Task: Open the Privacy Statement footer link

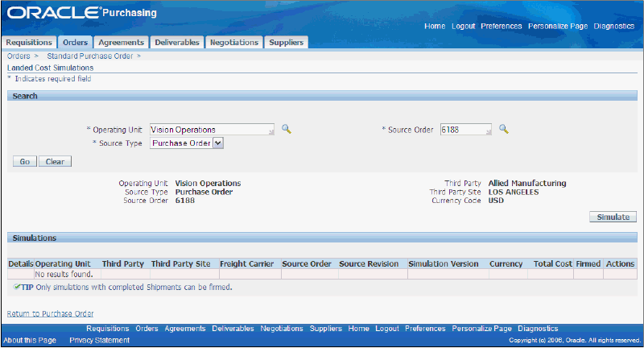Action: [x=99, y=340]
